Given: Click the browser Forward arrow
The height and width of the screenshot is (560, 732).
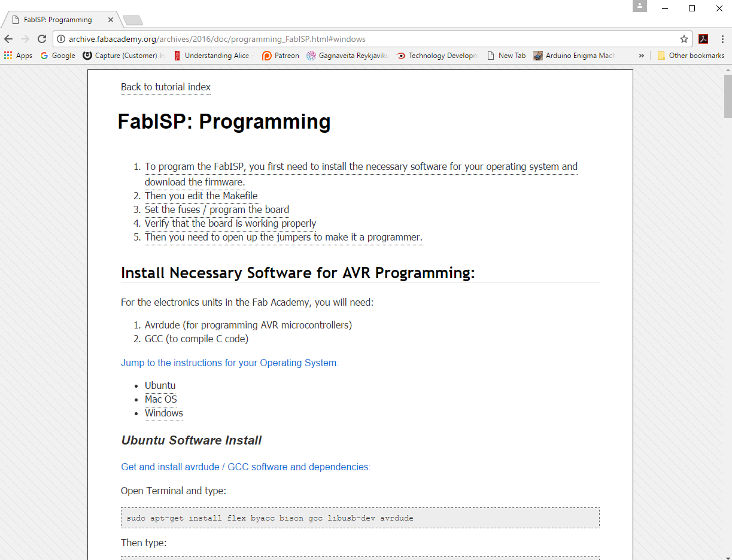Looking at the screenshot, I should (25, 39).
